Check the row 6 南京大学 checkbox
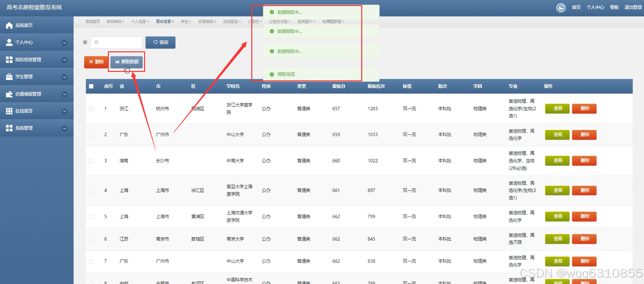The width and height of the screenshot is (644, 284). [91, 239]
